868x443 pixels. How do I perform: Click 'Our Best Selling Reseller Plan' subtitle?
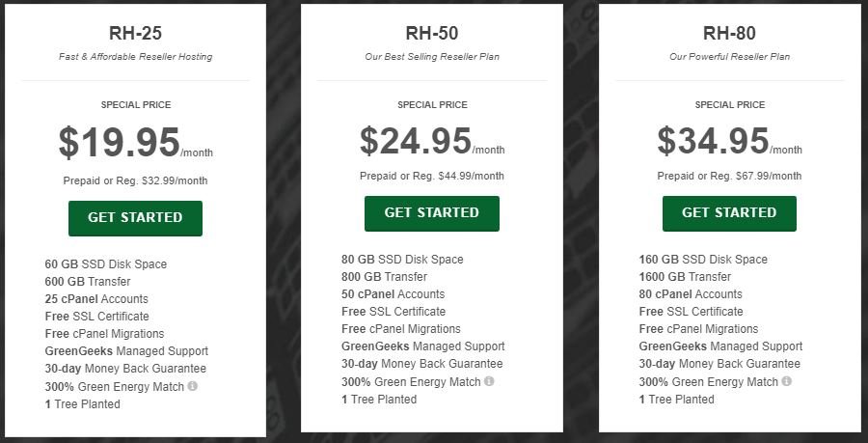point(432,57)
